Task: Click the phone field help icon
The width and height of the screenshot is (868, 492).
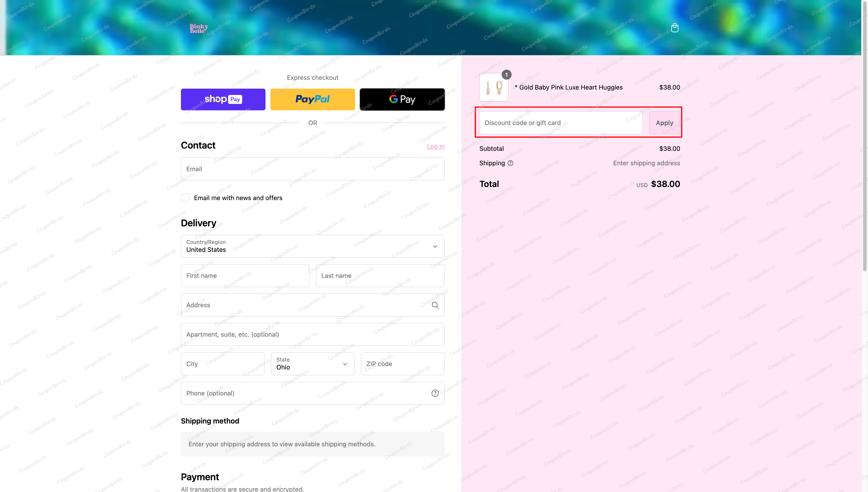Action: click(x=435, y=393)
